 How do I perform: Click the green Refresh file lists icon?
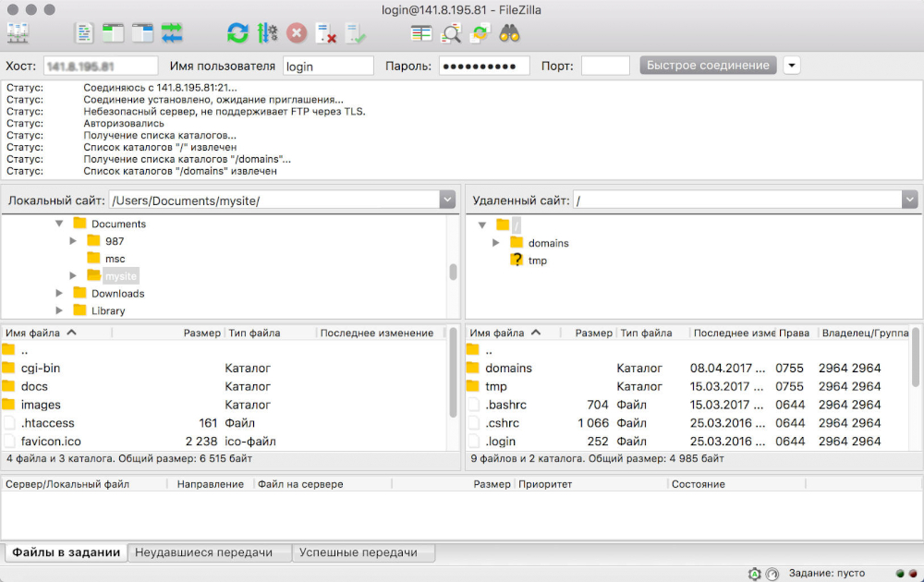pos(237,33)
